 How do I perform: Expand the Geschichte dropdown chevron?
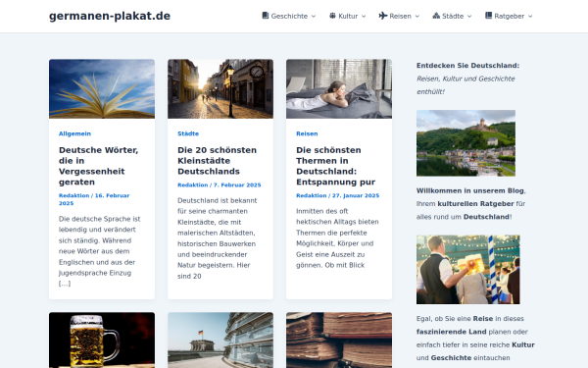click(314, 16)
